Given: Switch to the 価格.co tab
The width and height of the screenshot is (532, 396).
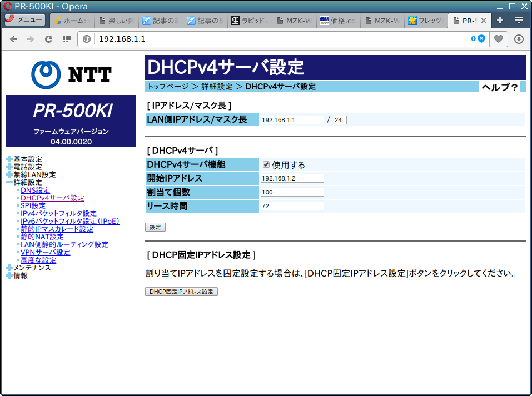Looking at the screenshot, I should [338, 21].
